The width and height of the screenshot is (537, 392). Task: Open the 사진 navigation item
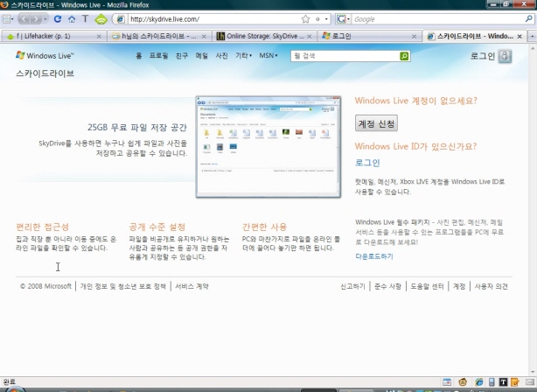point(221,55)
